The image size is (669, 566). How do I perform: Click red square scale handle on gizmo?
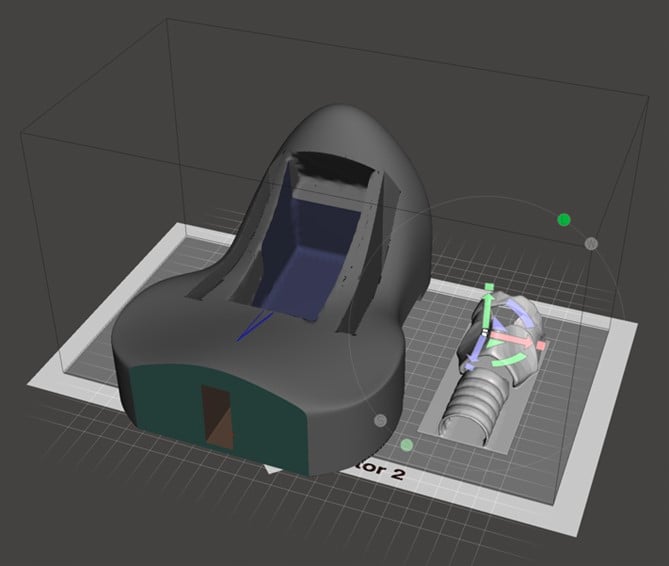(541, 346)
